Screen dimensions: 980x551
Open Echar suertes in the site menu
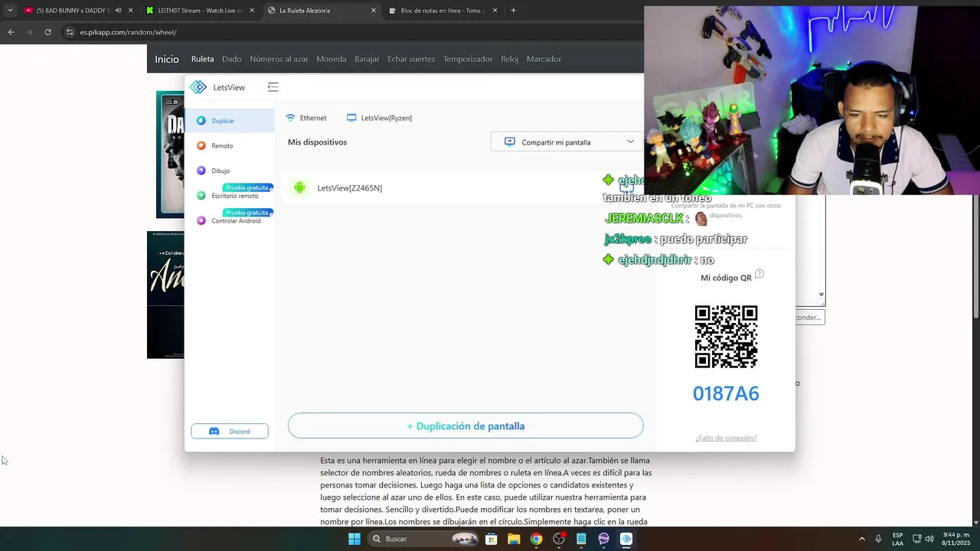[411, 59]
